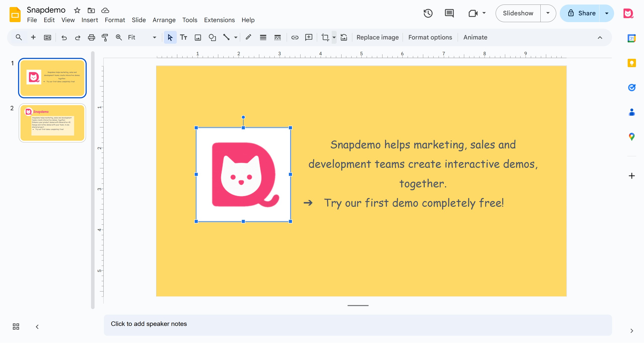The width and height of the screenshot is (644, 343).
Task: Open the Arrange menu
Action: coord(164,20)
